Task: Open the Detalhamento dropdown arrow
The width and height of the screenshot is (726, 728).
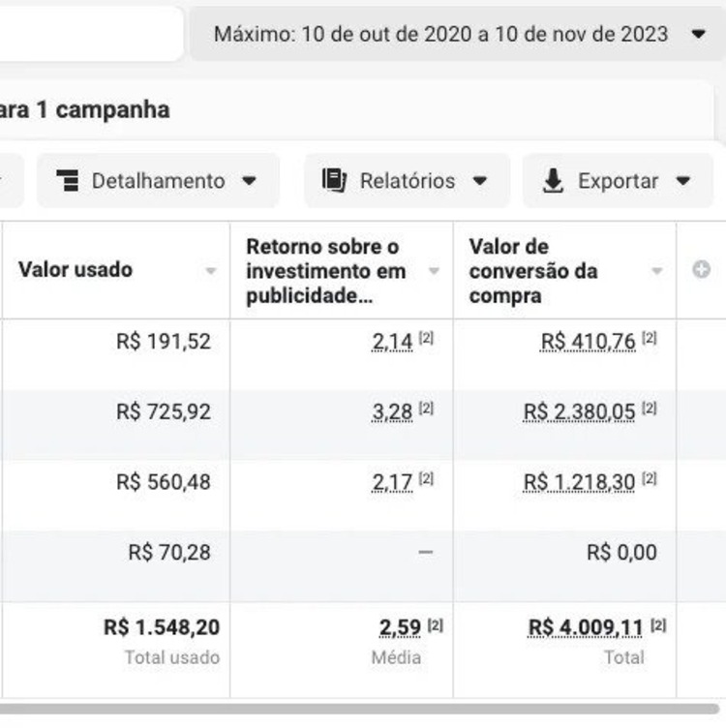Action: [249, 181]
